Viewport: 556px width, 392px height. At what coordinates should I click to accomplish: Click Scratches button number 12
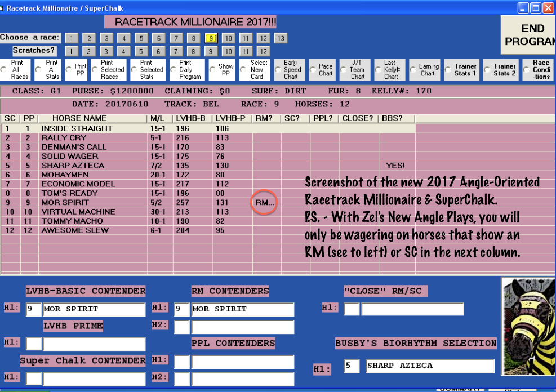(x=263, y=51)
